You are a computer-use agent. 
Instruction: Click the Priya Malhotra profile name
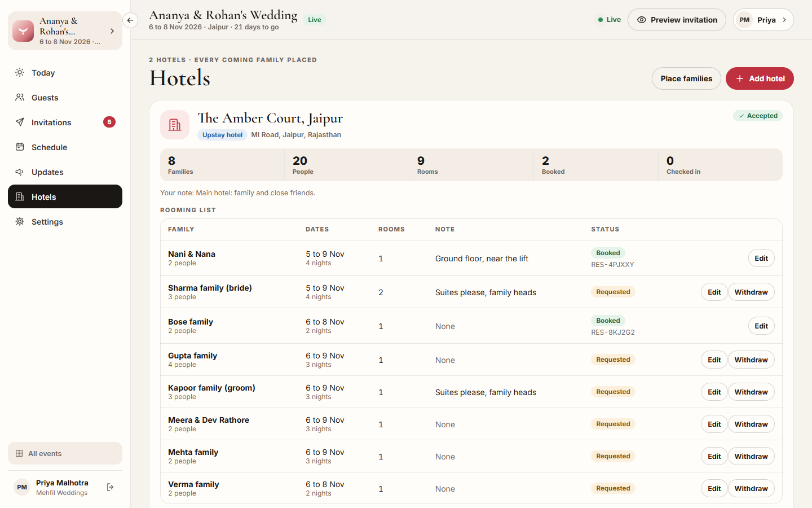[x=62, y=483]
